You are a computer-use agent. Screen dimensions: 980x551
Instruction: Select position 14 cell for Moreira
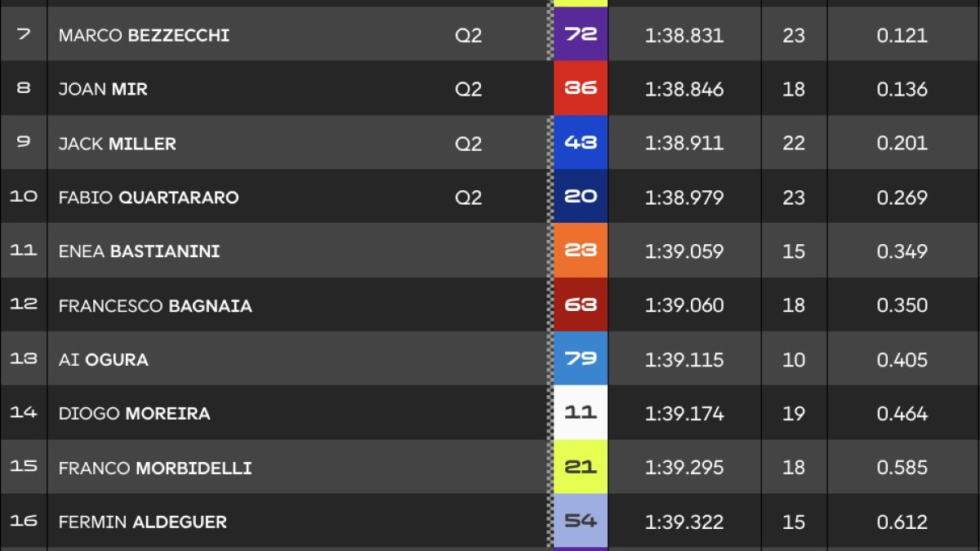coord(24,413)
